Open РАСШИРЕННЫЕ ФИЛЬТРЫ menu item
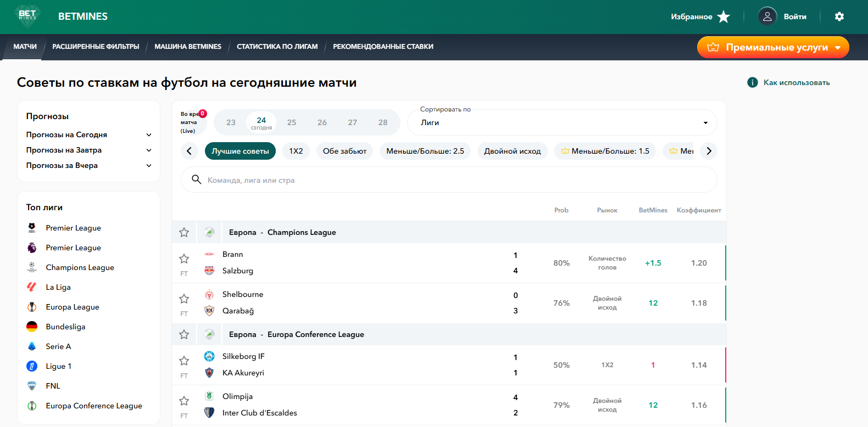Screen dimensions: 868x427 tap(96, 47)
